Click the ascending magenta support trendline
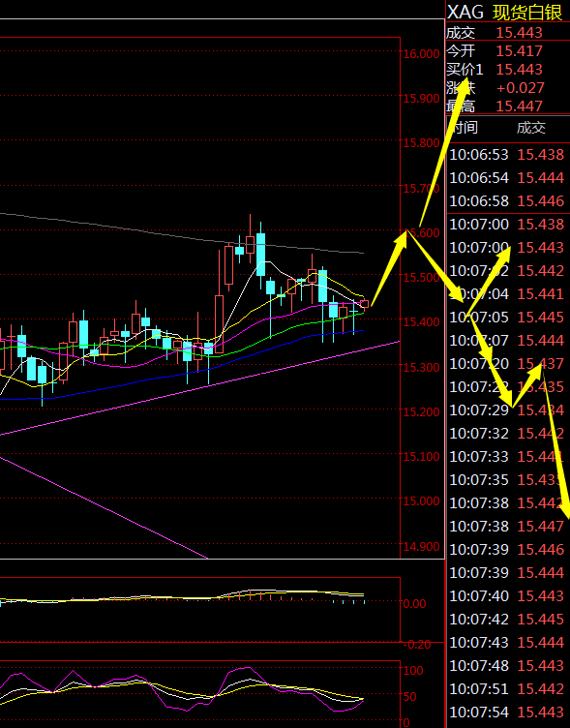Viewport: 570px width, 728px height. click(199, 388)
